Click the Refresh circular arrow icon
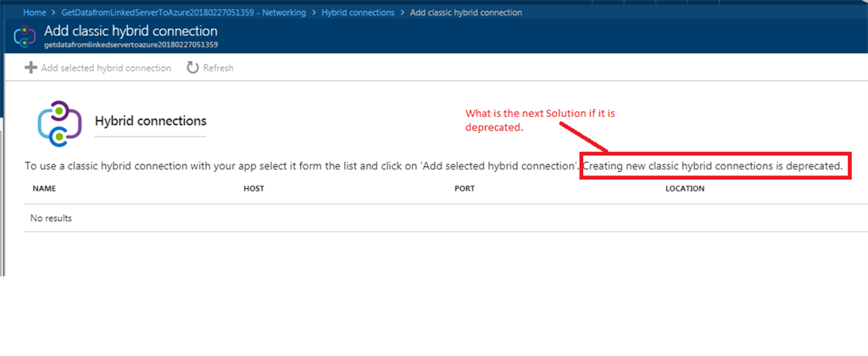Image resolution: width=868 pixels, height=356 pixels. 192,68
